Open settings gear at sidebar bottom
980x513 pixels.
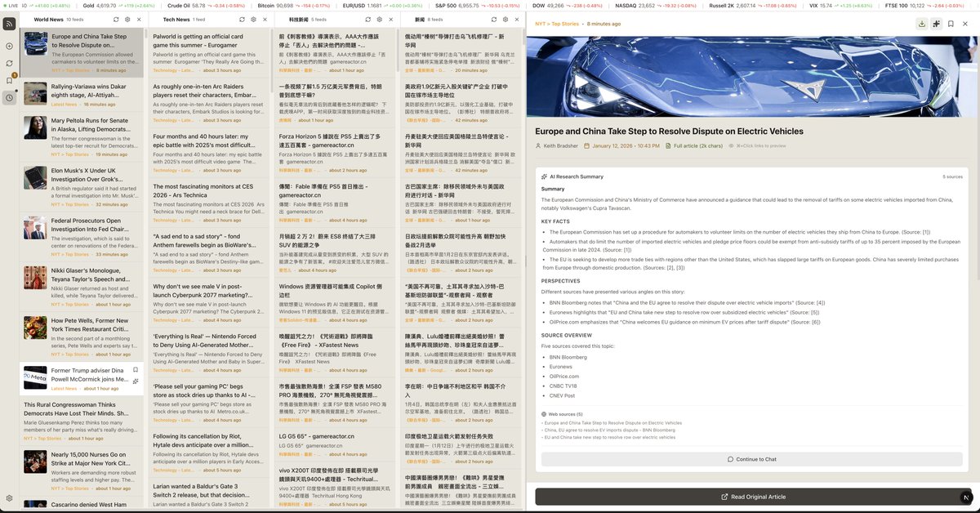pos(9,497)
